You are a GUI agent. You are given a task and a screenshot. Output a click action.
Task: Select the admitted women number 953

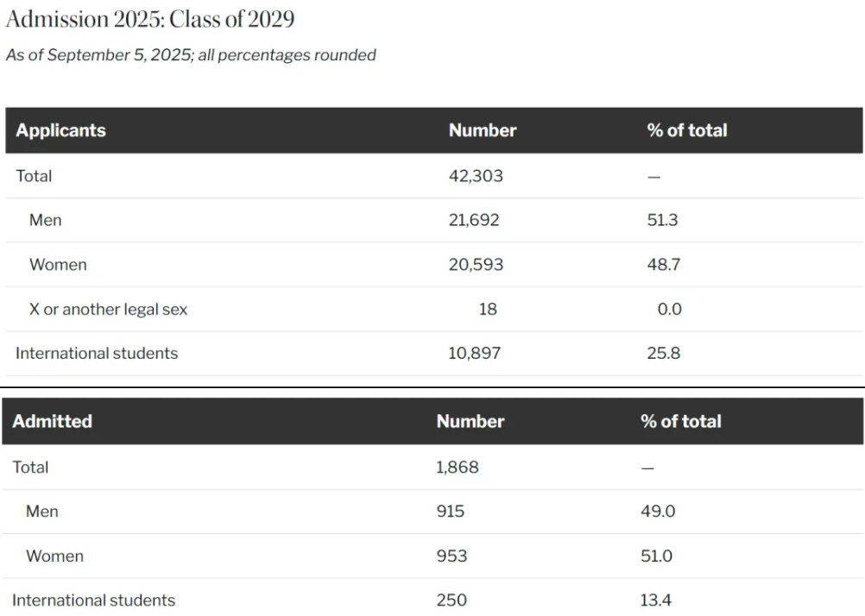451,556
